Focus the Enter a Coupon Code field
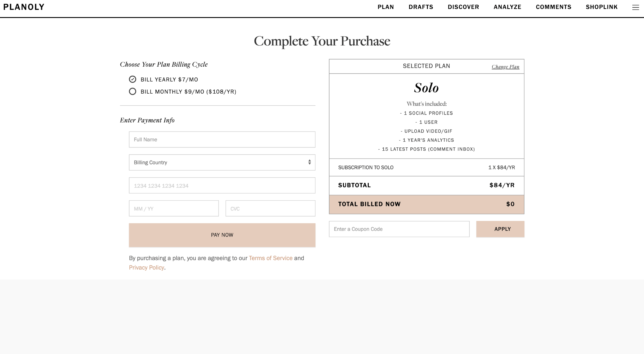This screenshot has width=644, height=354. (x=399, y=229)
